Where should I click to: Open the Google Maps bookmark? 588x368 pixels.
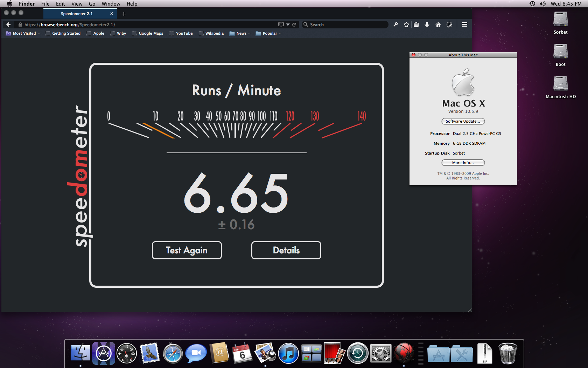click(147, 33)
